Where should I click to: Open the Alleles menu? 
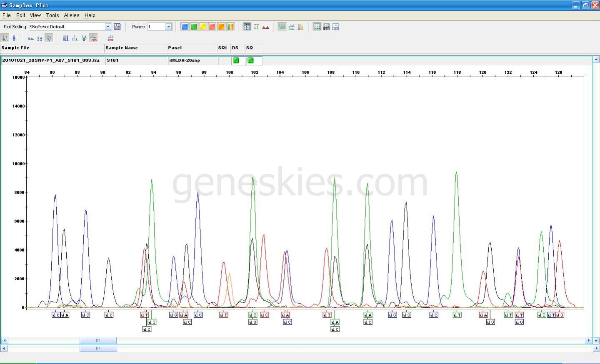click(x=71, y=15)
